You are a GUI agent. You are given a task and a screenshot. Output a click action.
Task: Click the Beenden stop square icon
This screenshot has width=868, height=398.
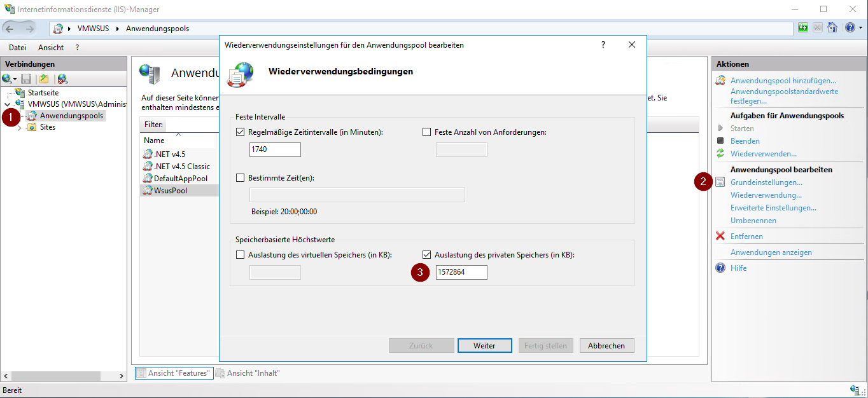(x=720, y=141)
